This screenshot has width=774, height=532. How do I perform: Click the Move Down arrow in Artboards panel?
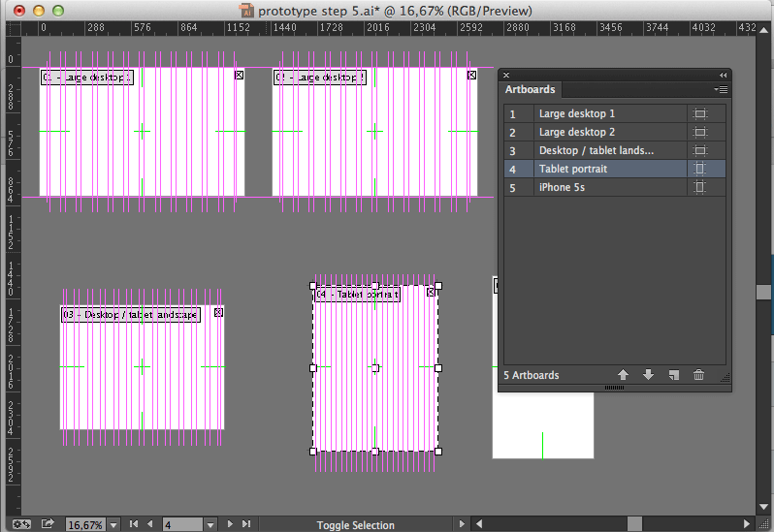click(x=648, y=375)
